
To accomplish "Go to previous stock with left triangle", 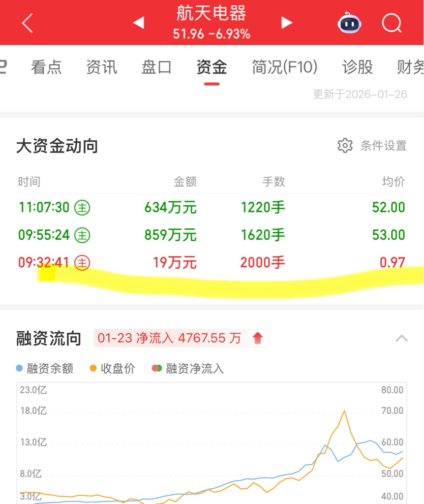I will pos(138,23).
